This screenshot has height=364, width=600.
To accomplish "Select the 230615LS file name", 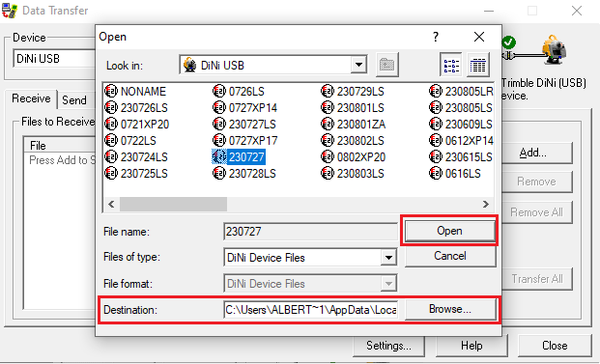I will 469,157.
